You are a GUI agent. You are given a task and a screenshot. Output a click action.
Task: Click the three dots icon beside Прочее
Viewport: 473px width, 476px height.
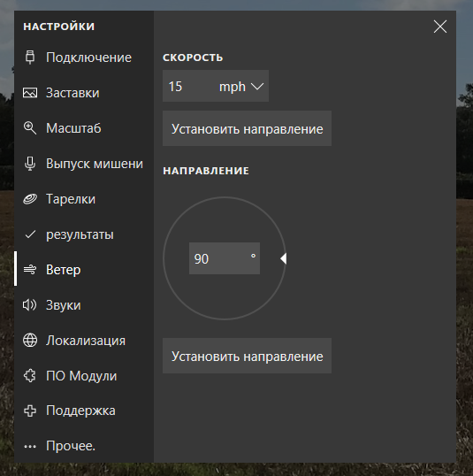pos(30,446)
